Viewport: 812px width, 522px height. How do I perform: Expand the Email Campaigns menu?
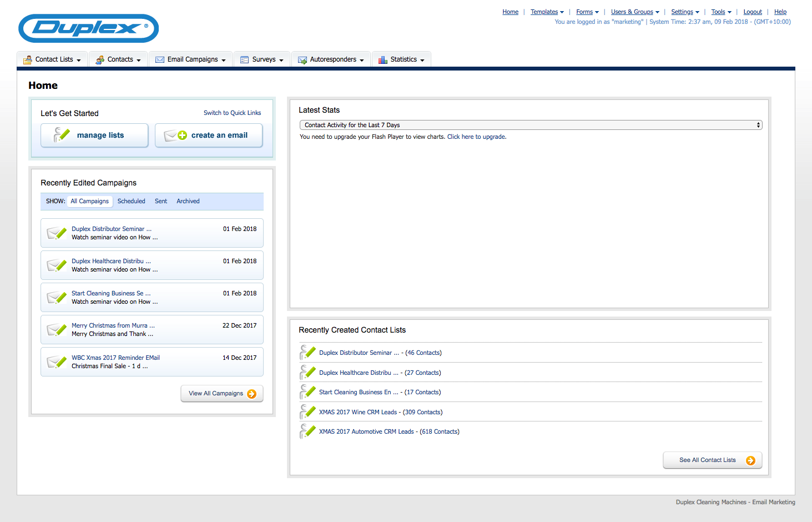coord(191,59)
